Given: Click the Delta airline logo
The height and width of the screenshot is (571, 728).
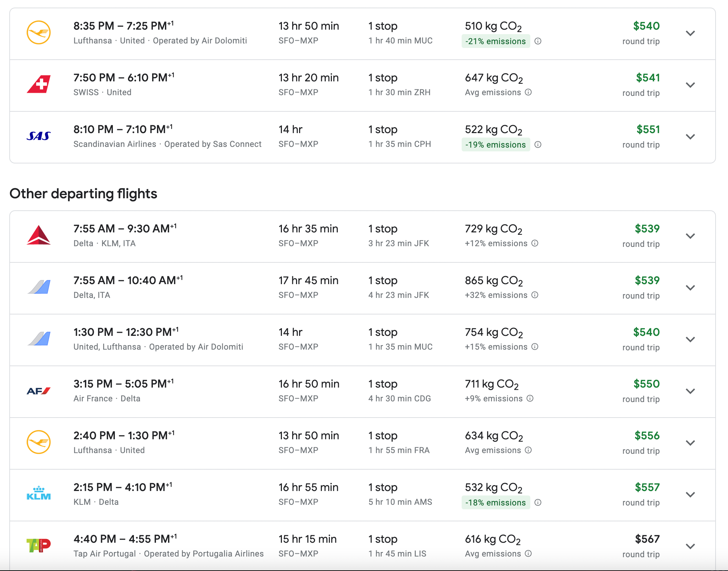Looking at the screenshot, I should pyautogui.click(x=39, y=236).
